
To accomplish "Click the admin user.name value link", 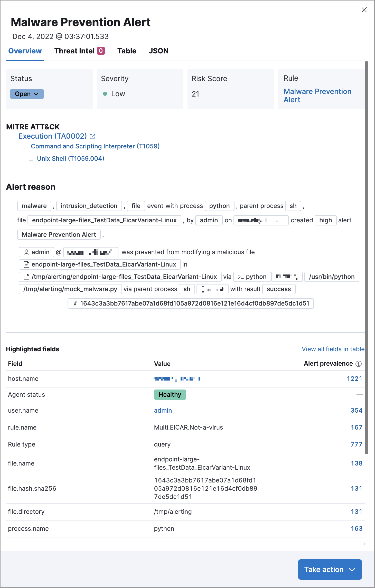I will tap(163, 411).
